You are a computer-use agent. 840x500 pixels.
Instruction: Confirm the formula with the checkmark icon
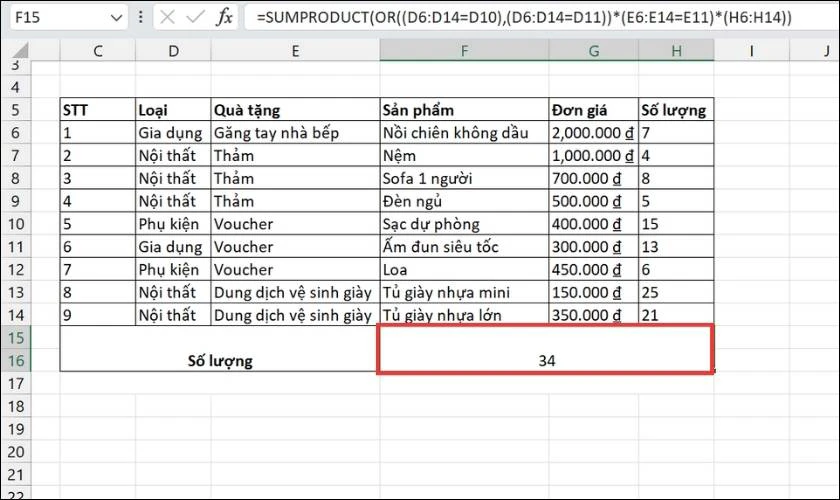[196, 17]
